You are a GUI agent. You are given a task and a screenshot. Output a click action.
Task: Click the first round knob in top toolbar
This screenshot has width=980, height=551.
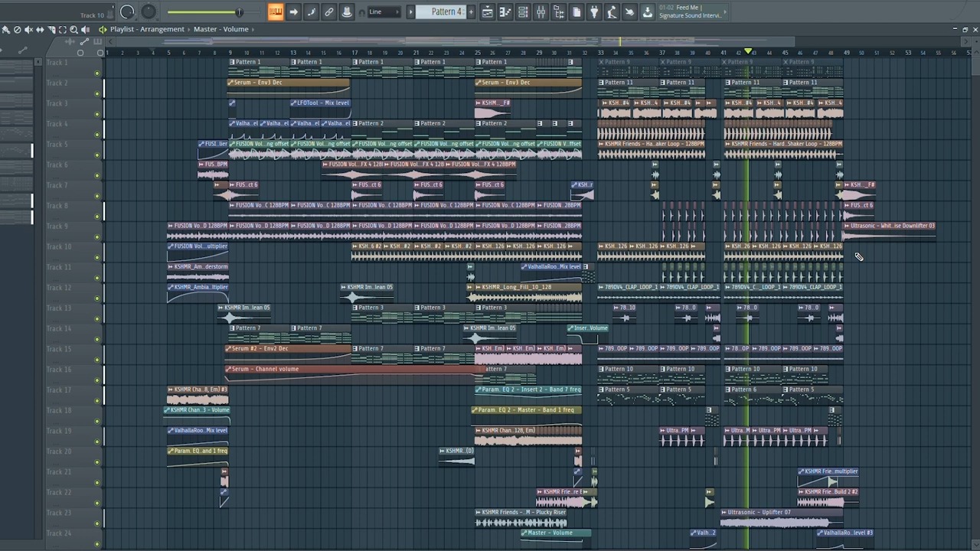(127, 11)
